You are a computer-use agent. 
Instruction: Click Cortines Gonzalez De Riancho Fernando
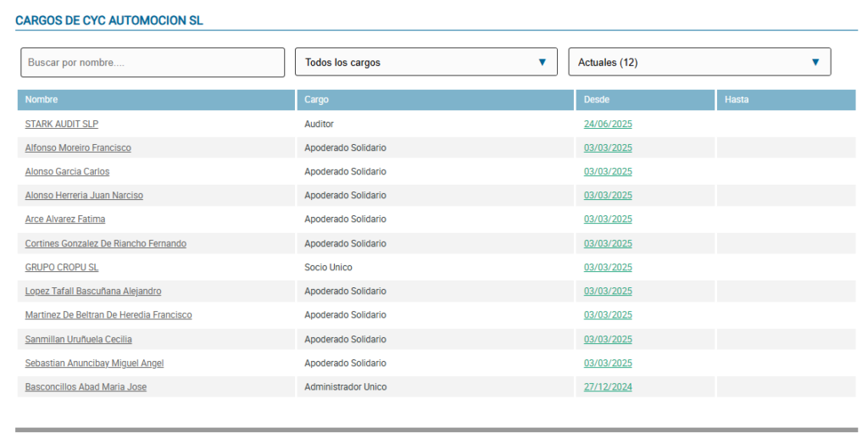coord(106,244)
